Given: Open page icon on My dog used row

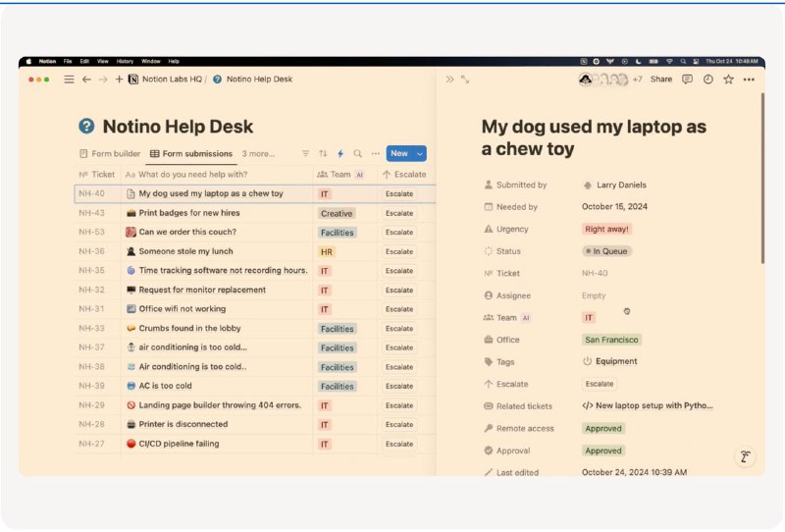Looking at the screenshot, I should 131,193.
